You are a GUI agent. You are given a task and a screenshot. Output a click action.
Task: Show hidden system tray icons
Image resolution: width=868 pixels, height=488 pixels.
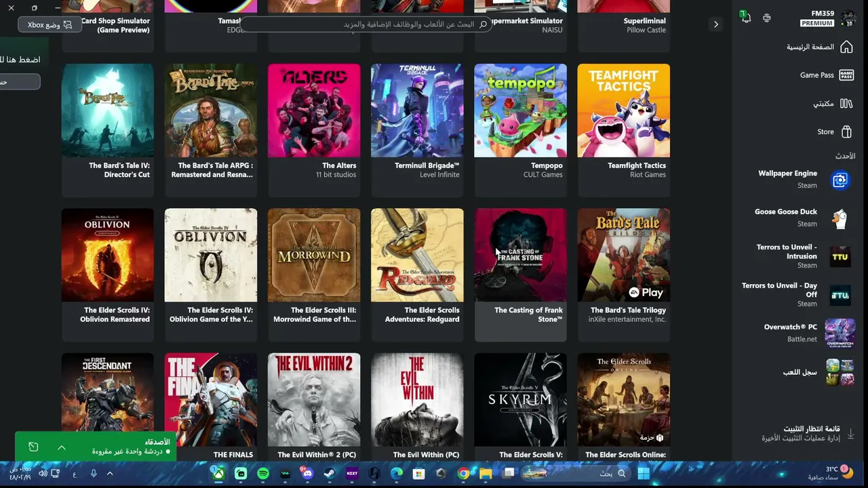click(110, 474)
